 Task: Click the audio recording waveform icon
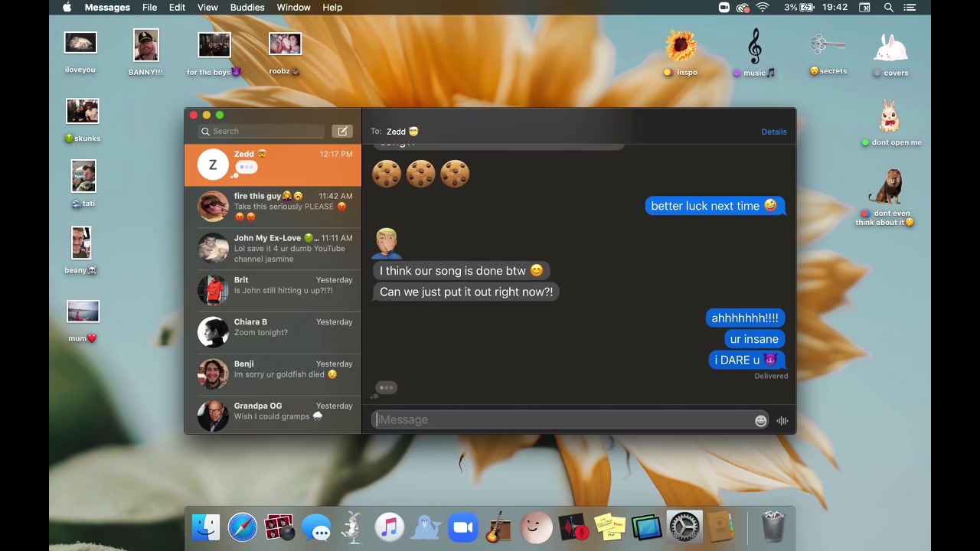point(782,420)
